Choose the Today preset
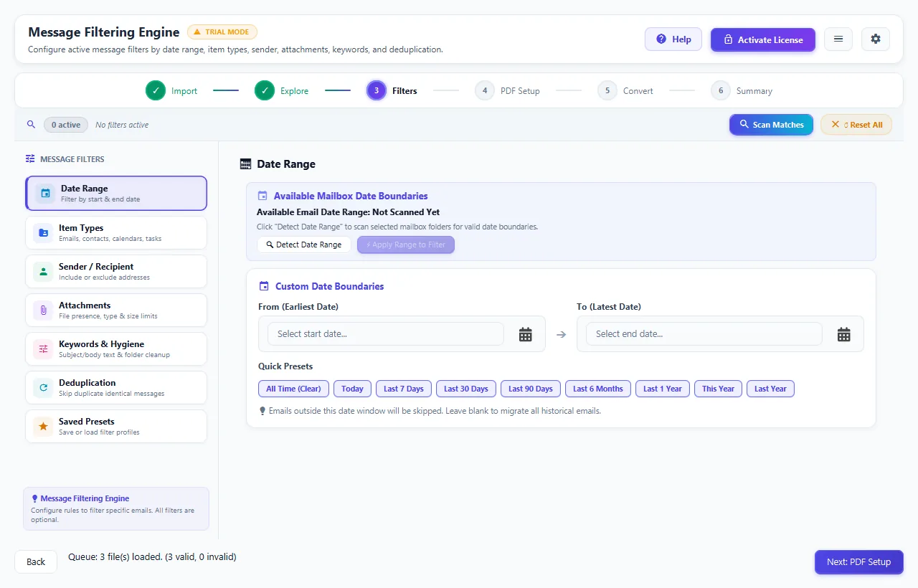The image size is (918, 588). click(352, 389)
